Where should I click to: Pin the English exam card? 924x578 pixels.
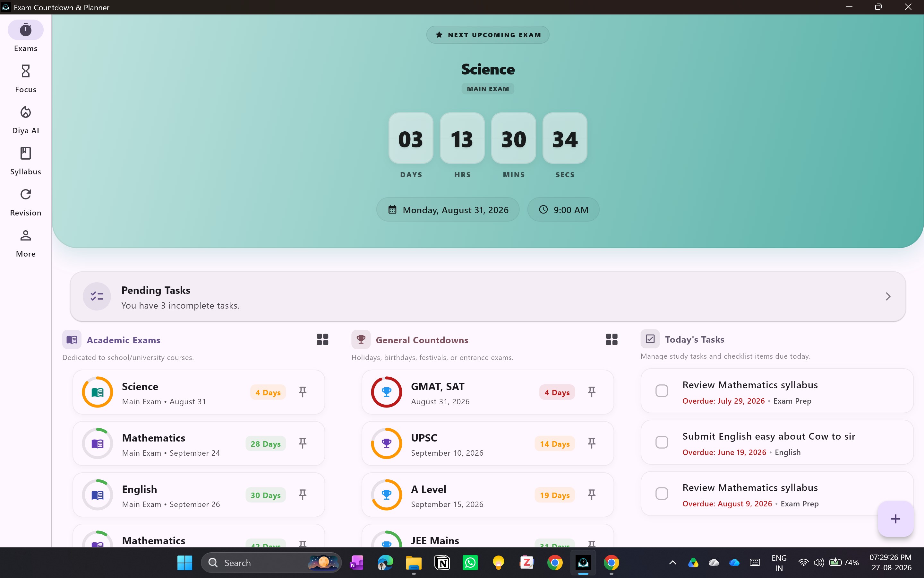click(x=303, y=495)
